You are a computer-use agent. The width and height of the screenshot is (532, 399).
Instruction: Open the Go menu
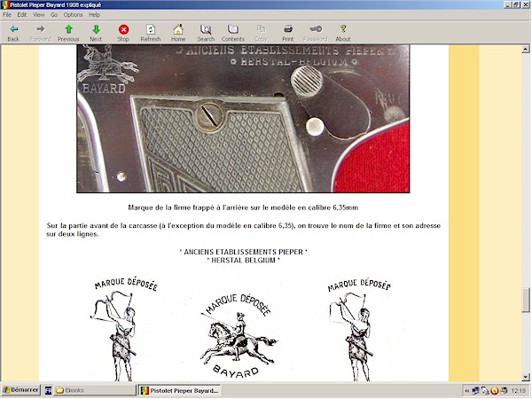coord(54,14)
